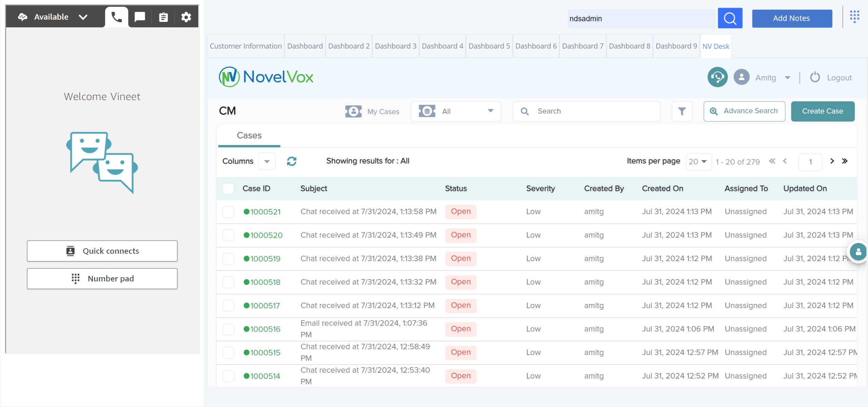Open the chat tab icon
Image resolution: width=868 pixels, height=407 pixels.
[x=140, y=17]
